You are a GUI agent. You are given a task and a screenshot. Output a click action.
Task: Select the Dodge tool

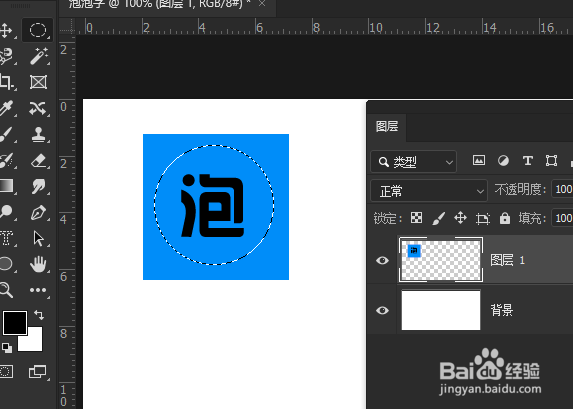tap(6, 212)
